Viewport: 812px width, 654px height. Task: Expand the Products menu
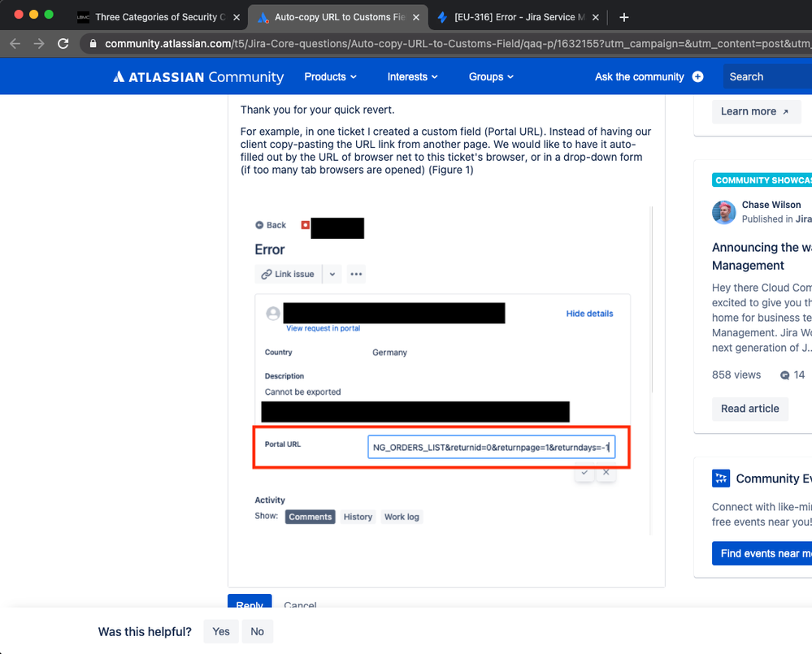330,76
